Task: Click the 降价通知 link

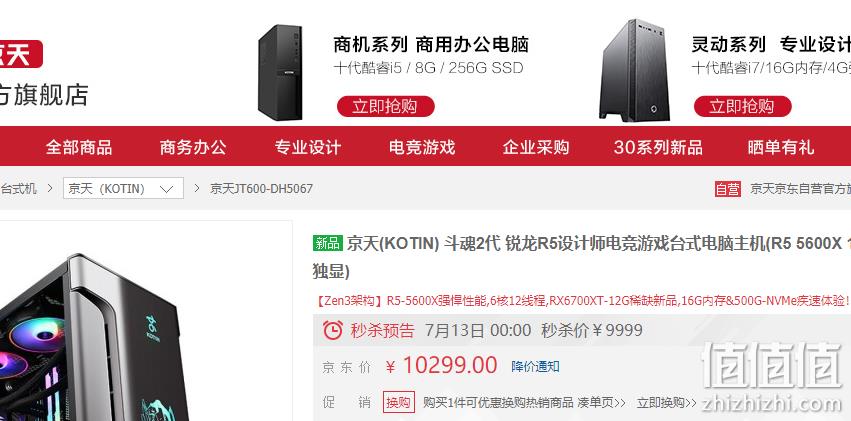Action: click(x=535, y=366)
